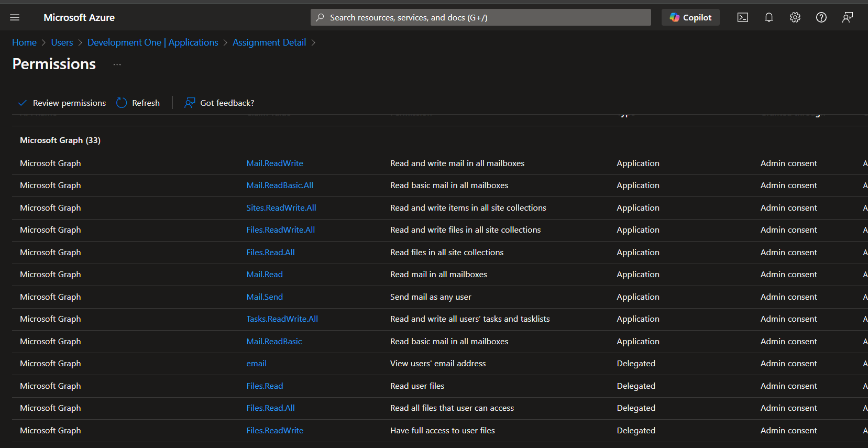Click the Permissions page heading

[54, 64]
